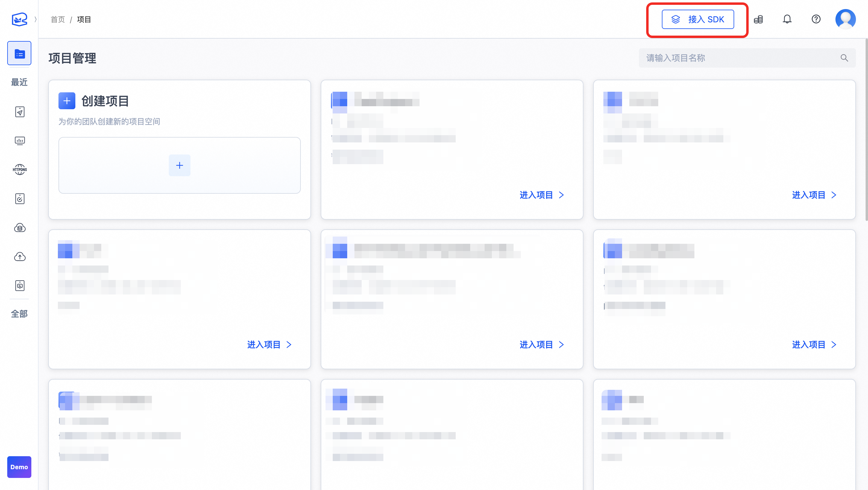
Task: Go to 首页 breadcrumb link
Action: tap(58, 20)
